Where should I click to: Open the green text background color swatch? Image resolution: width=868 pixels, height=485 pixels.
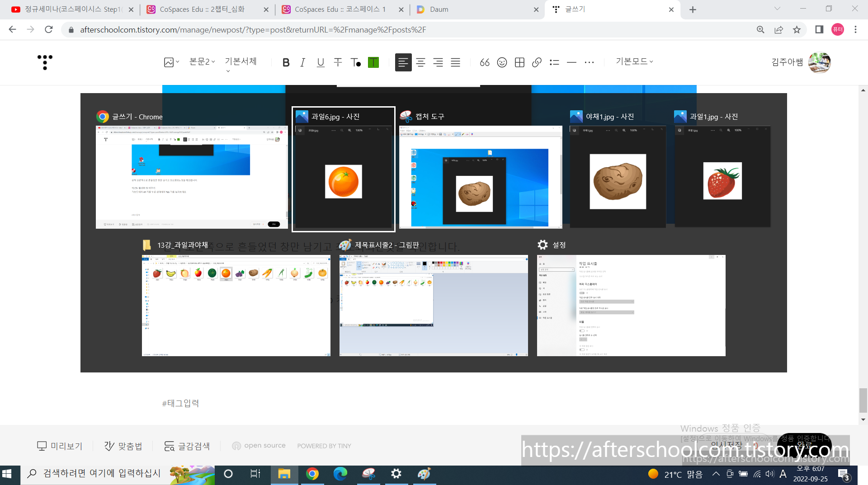[373, 62]
